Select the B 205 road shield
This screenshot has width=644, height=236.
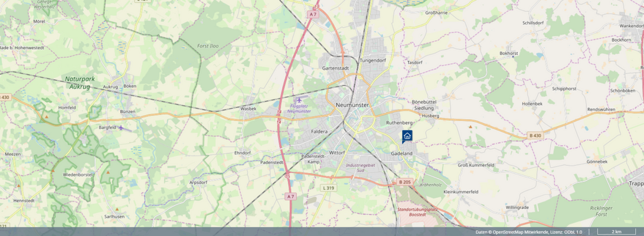(x=404, y=182)
